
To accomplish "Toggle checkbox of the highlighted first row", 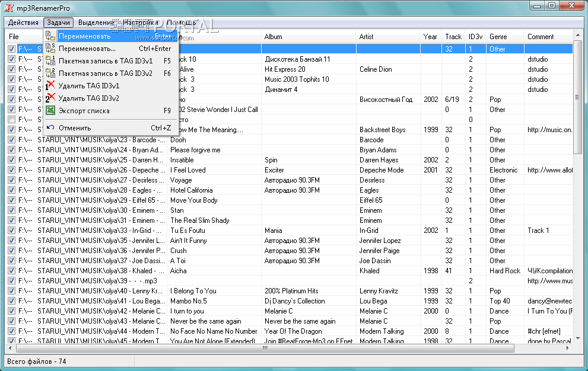I will tap(12, 49).
